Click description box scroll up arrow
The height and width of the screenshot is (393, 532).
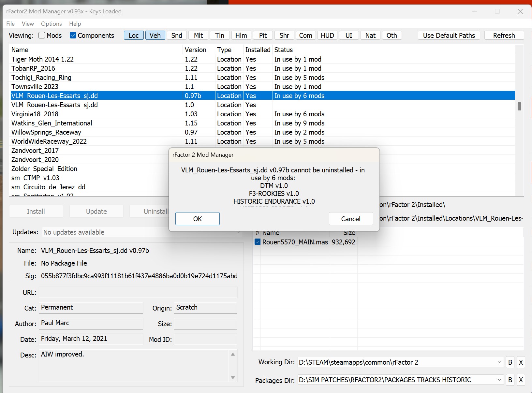point(233,354)
